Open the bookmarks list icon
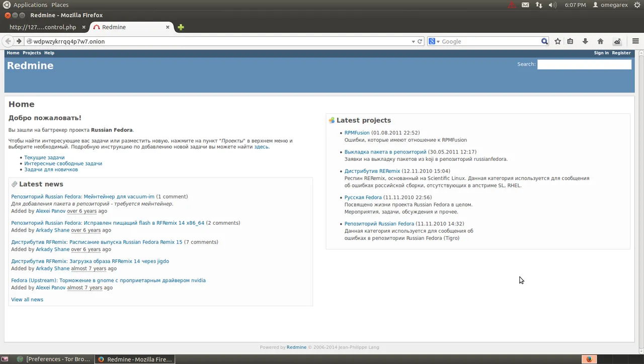Screen dimensions: 644x364 [x=570, y=41]
